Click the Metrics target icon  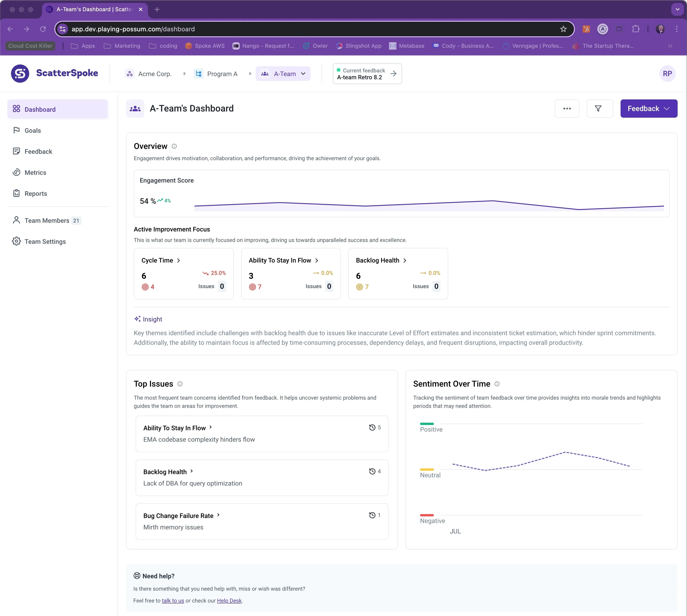point(17,172)
